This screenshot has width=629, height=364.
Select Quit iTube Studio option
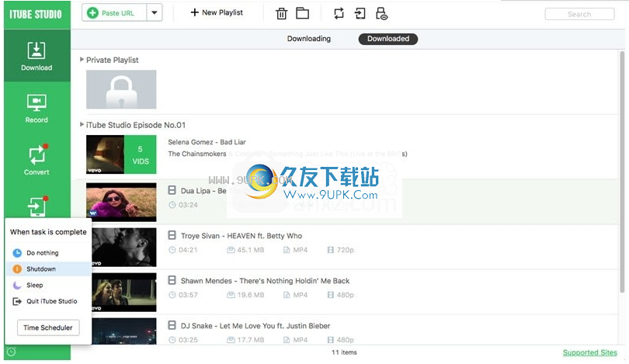[x=49, y=301]
